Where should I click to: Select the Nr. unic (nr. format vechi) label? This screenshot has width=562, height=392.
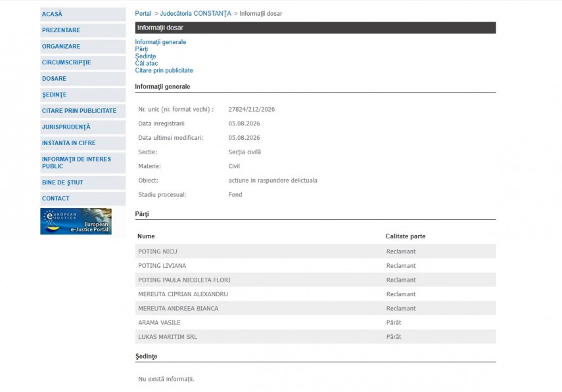(176, 110)
